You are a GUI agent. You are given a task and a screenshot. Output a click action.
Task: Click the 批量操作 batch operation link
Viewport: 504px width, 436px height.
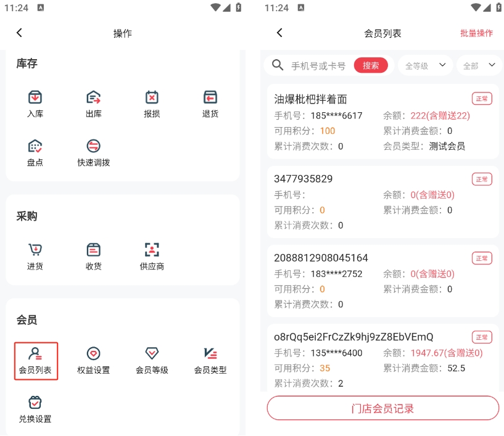[476, 33]
